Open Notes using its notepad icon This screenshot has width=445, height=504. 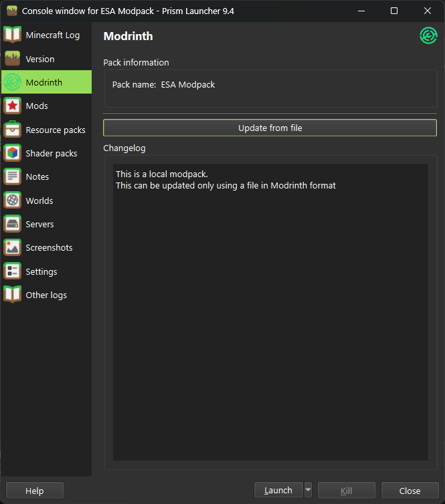(13, 176)
